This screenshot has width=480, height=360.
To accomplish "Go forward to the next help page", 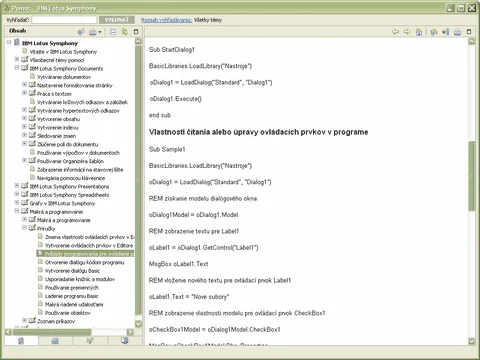I will [x=407, y=32].
